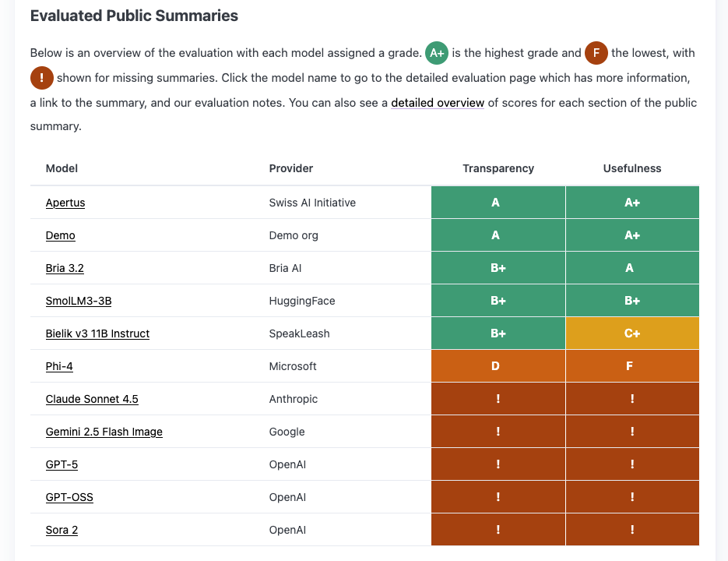This screenshot has height=561, width=728.
Task: Open Bielik v3 11B Instruct details
Action: click(97, 333)
